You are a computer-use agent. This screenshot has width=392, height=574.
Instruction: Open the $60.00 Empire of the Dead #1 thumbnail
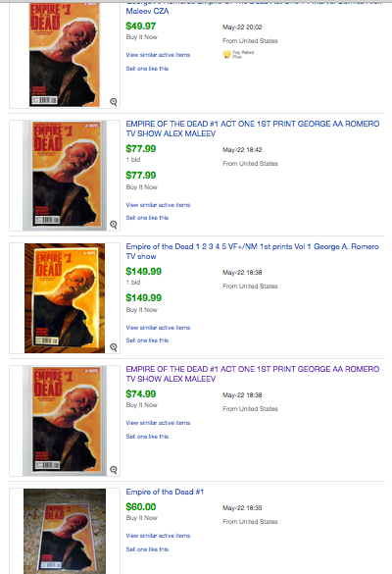tap(65, 531)
